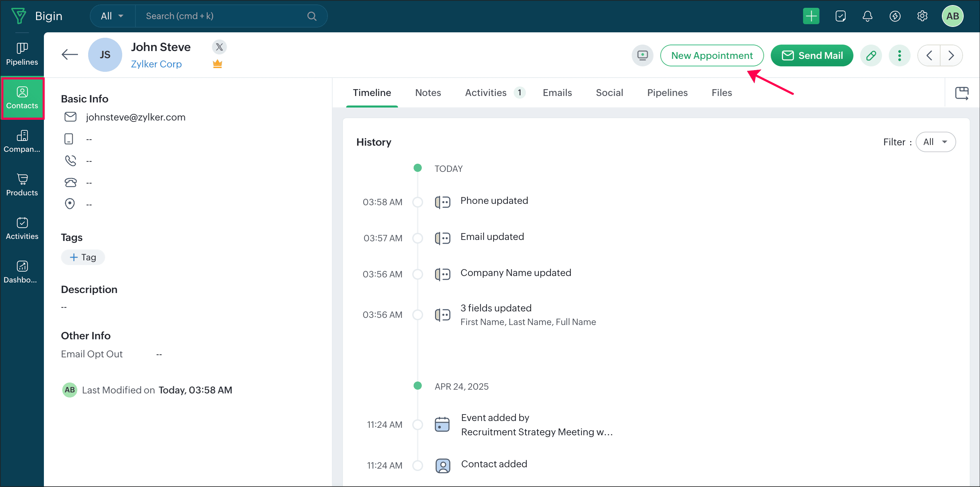The width and height of the screenshot is (980, 487).
Task: Go to next contact record arrow
Action: coord(951,55)
